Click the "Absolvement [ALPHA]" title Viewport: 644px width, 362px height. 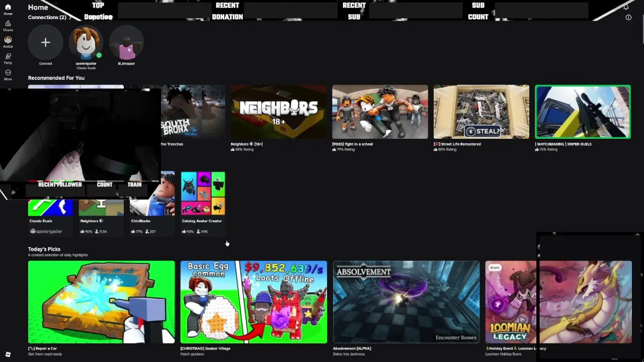pos(352,348)
